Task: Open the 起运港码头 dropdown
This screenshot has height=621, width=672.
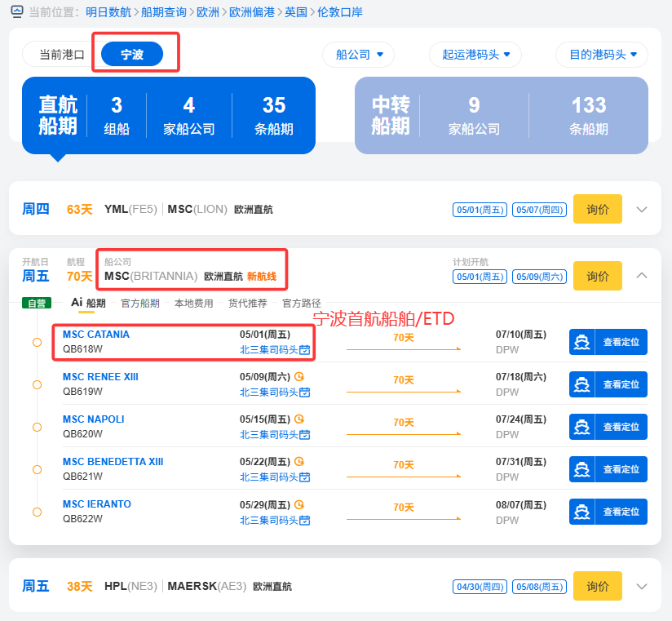Action: tap(475, 55)
